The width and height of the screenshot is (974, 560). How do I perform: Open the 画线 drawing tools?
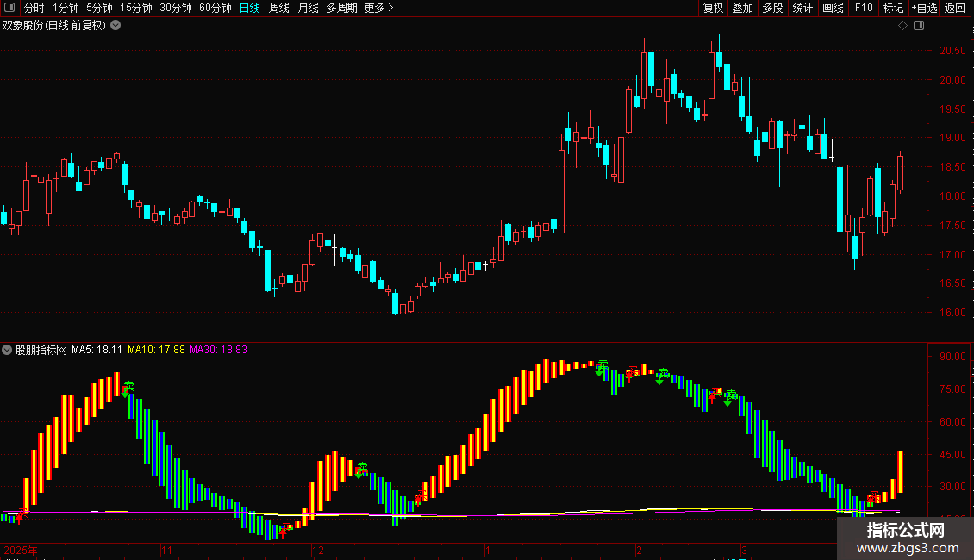pyautogui.click(x=833, y=8)
